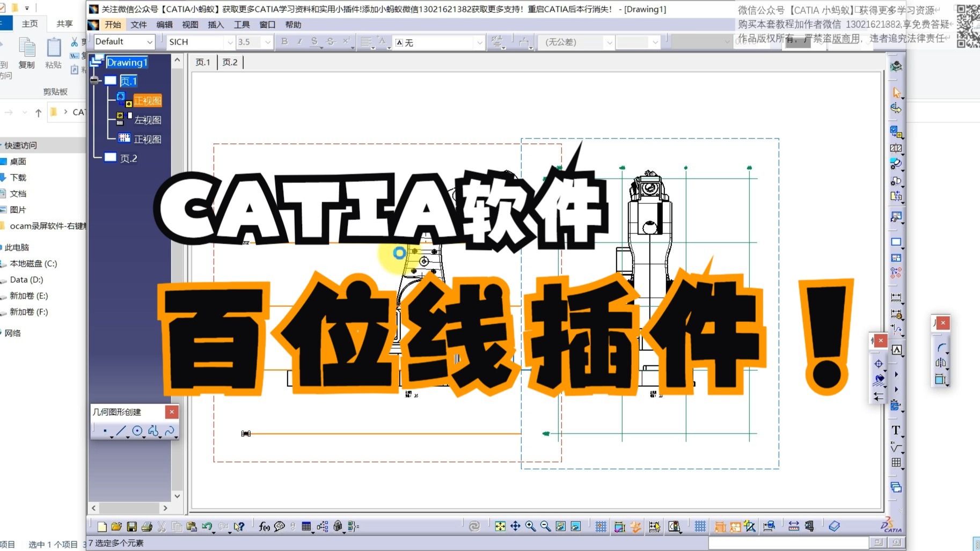Click the Center Line icon in floating toolbar
Screen dimensions: 980x551
[879, 364]
